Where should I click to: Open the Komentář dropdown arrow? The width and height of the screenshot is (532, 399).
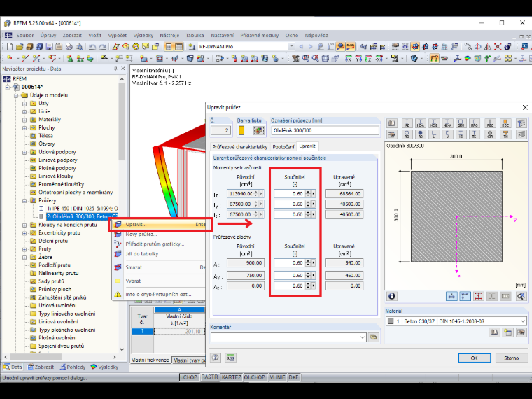tap(363, 337)
